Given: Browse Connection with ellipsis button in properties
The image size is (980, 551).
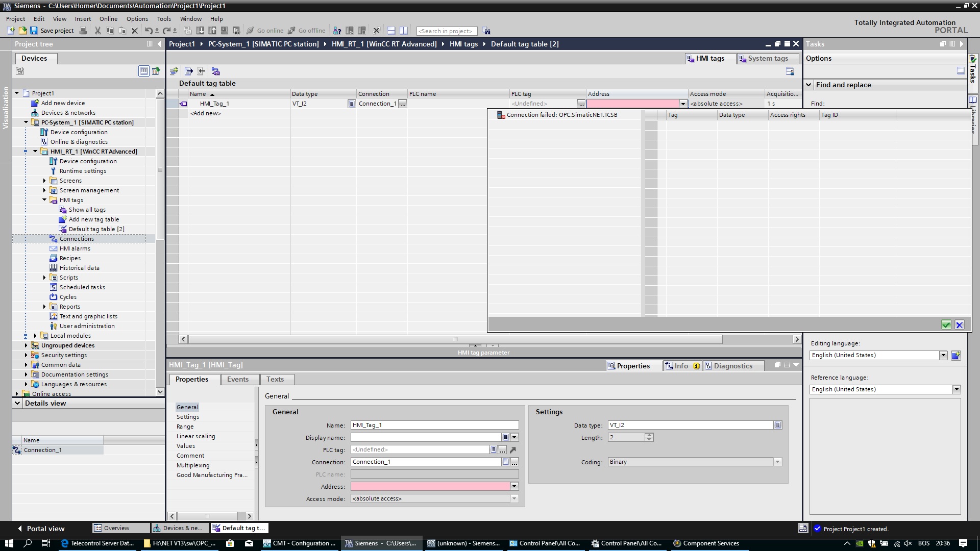Looking at the screenshot, I should (514, 462).
